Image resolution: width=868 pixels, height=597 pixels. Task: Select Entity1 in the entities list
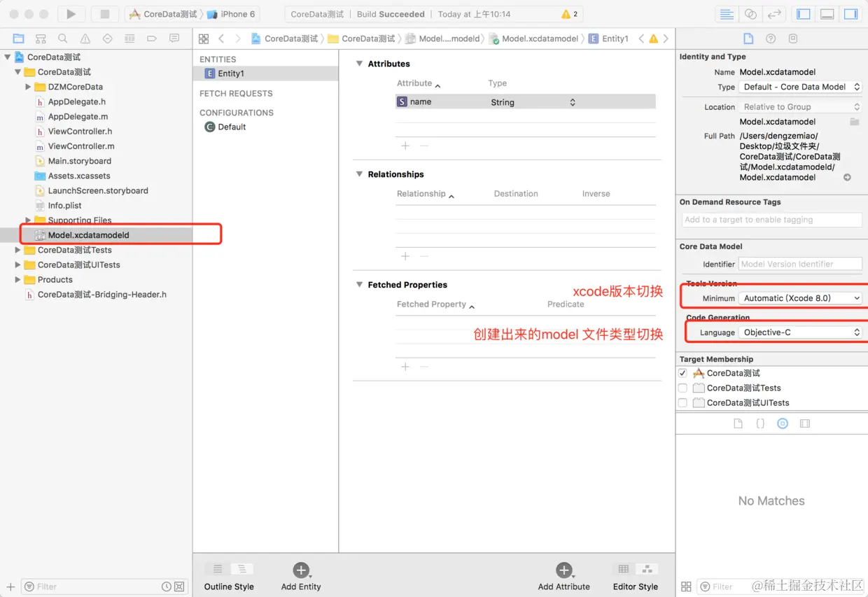266,73
